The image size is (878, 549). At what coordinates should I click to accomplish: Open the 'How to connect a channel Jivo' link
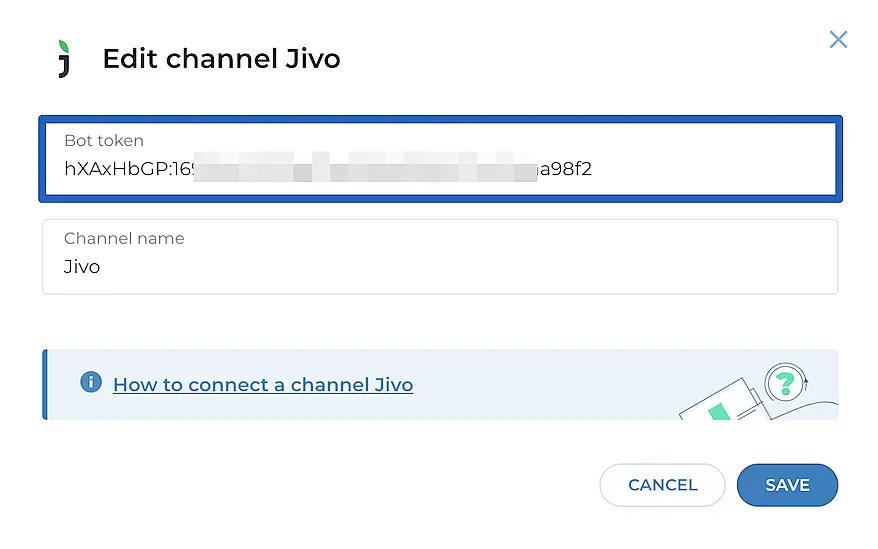click(x=263, y=385)
